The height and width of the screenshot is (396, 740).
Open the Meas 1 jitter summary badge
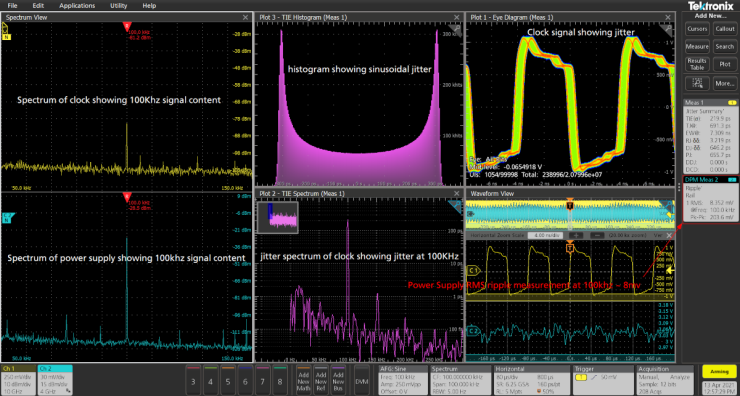tap(711, 136)
